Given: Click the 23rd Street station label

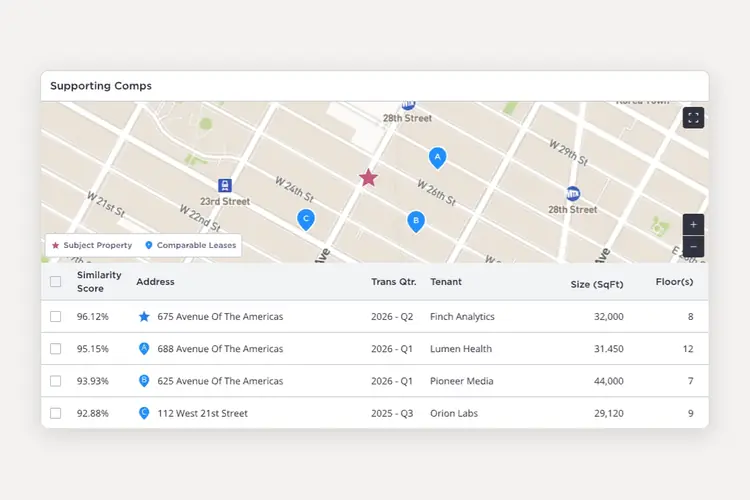Looking at the screenshot, I should tap(225, 201).
